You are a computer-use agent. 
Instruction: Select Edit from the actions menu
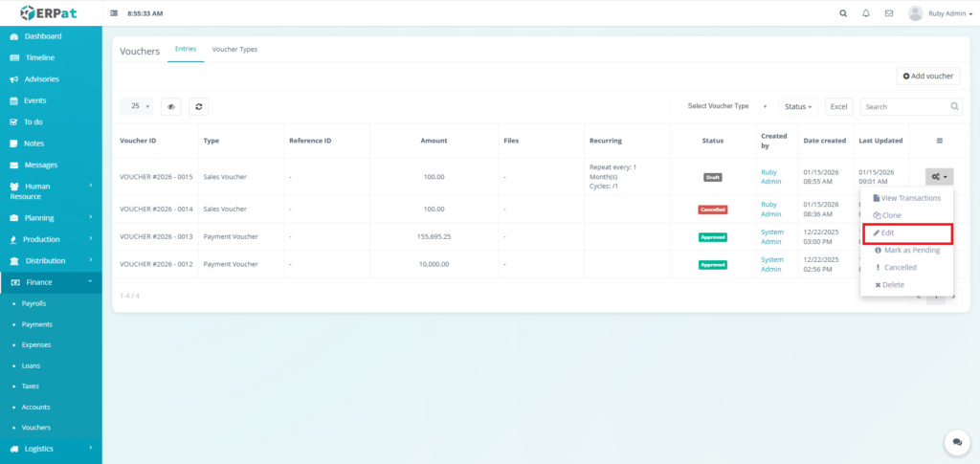click(x=907, y=232)
